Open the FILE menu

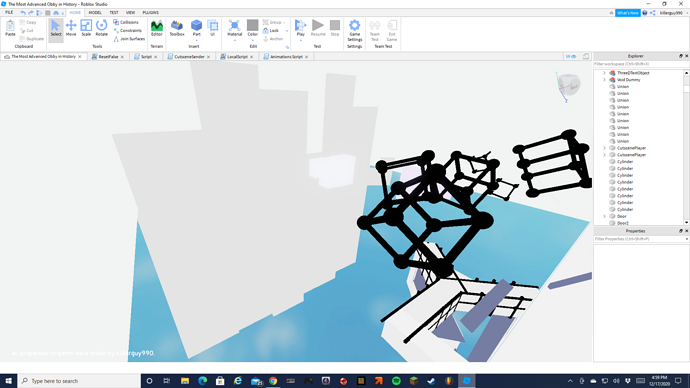tap(9, 13)
